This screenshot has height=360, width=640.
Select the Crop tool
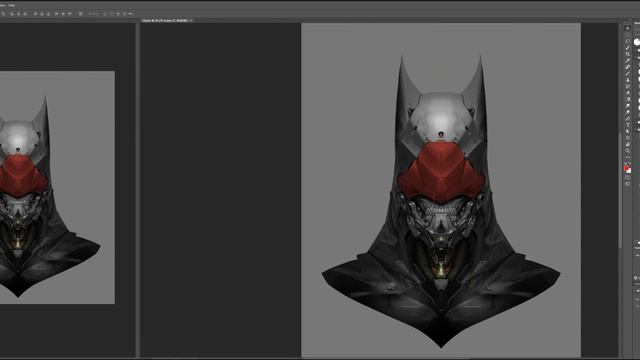click(x=627, y=53)
